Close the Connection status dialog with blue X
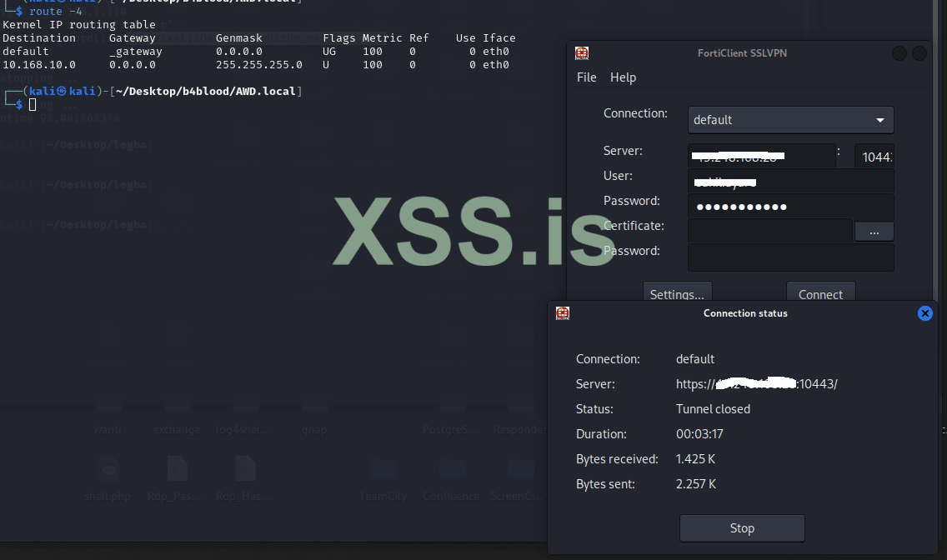Image resolution: width=947 pixels, height=560 pixels. pos(924,313)
